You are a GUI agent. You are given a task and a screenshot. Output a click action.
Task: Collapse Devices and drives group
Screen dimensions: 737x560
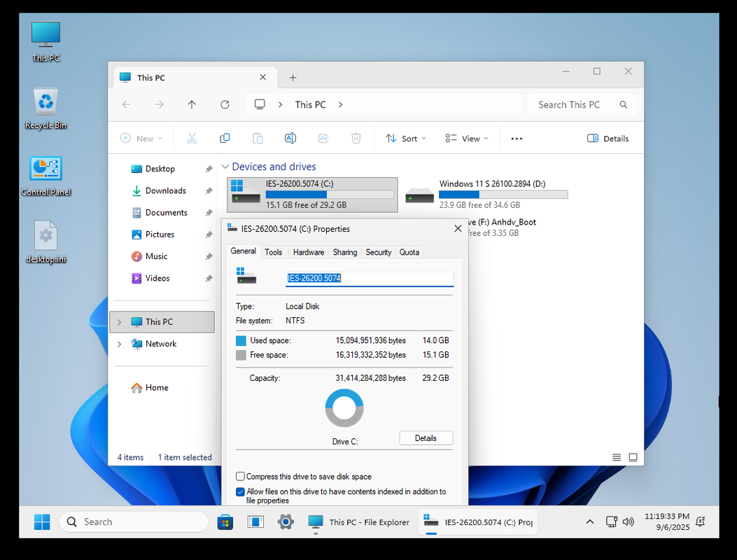click(x=225, y=167)
